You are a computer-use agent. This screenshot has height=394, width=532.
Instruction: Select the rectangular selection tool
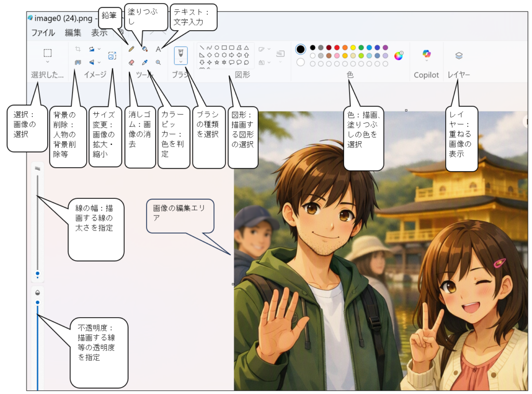click(47, 53)
